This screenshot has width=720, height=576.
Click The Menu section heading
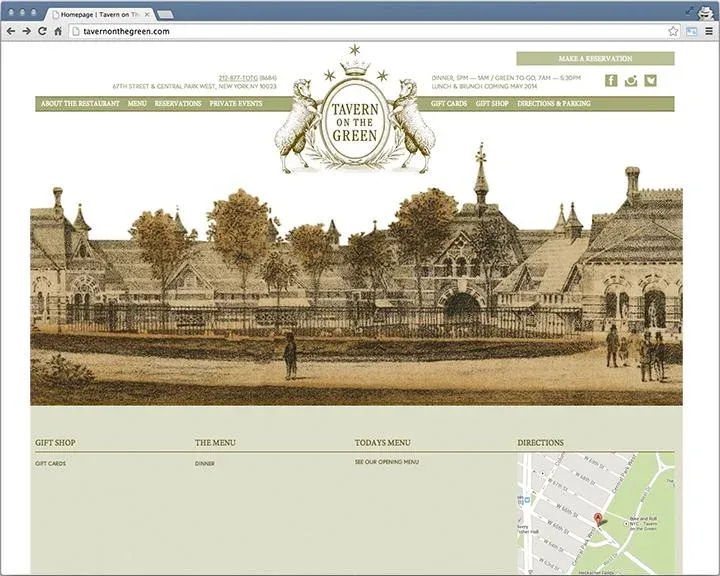click(215, 443)
